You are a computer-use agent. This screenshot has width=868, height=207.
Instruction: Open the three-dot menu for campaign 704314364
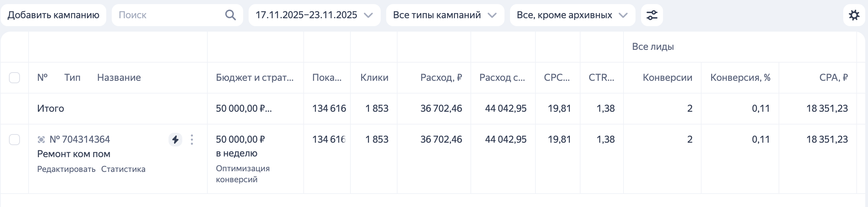(192, 140)
